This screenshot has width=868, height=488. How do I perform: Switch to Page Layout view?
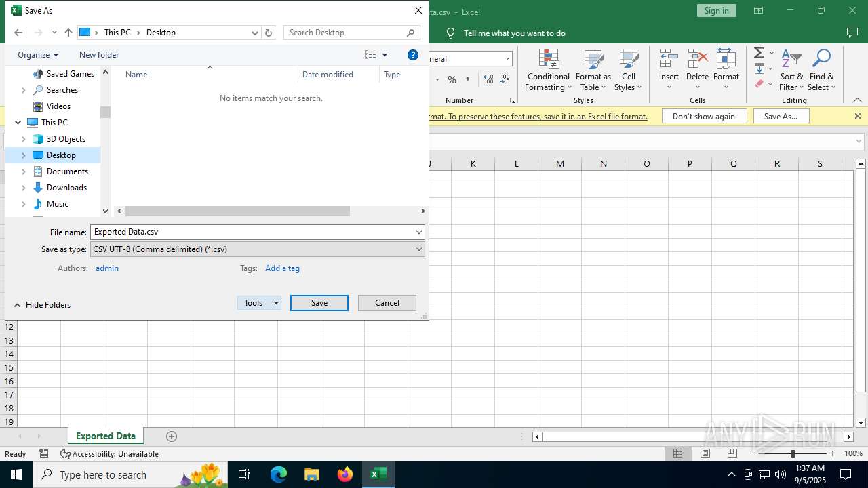(705, 453)
